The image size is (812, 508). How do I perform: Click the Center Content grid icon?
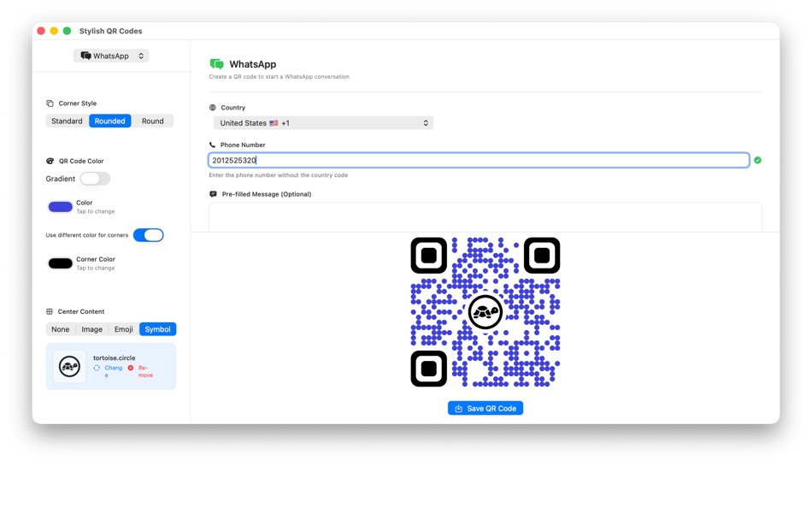click(50, 310)
